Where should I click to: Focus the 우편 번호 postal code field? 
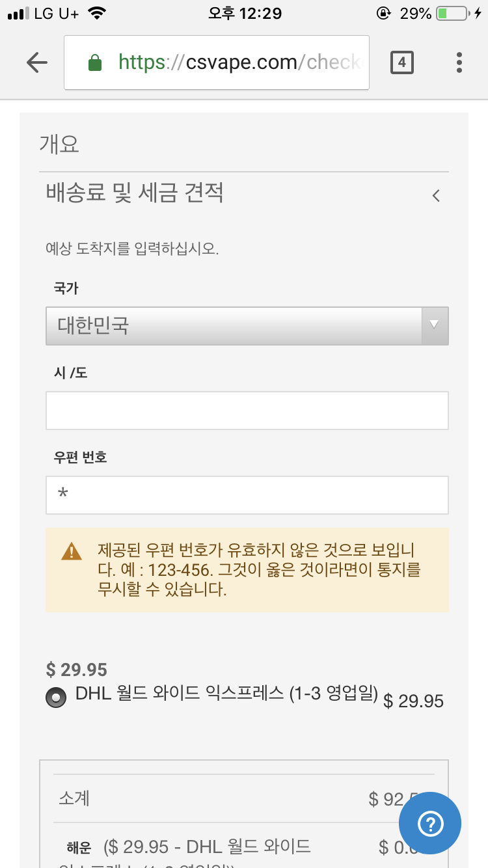pyautogui.click(x=247, y=495)
